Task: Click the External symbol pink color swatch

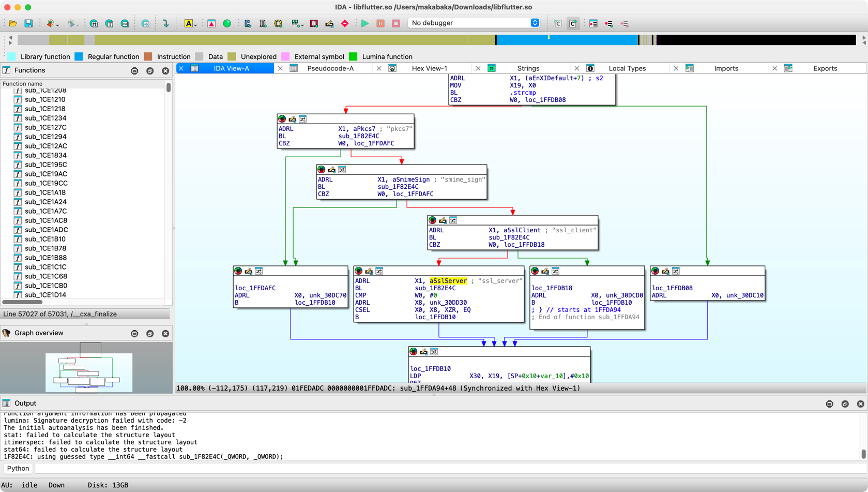Action: tap(285, 57)
